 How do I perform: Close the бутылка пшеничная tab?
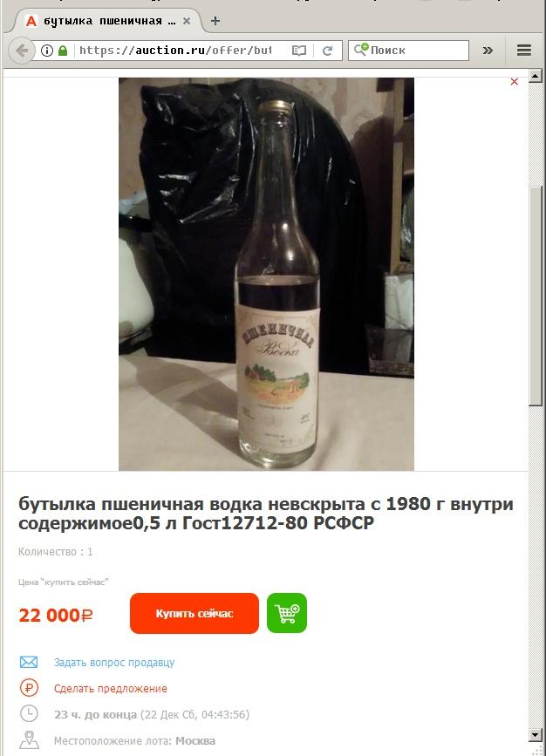[x=187, y=21]
